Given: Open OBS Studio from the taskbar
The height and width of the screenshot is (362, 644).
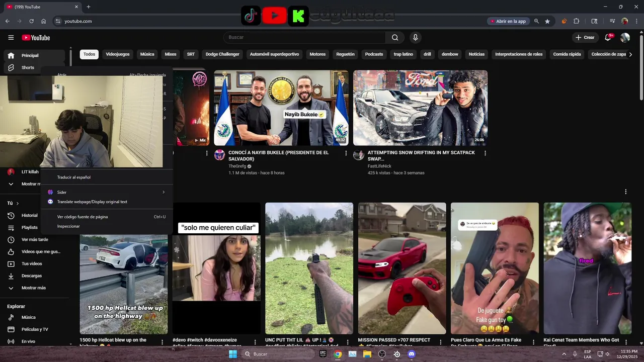Looking at the screenshot, I should tap(382, 354).
